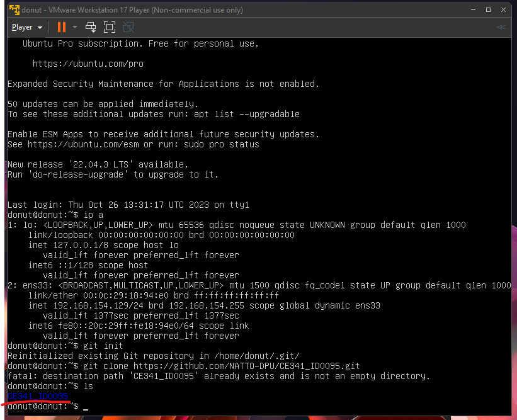
Task: Open the Player menu
Action: (23, 27)
